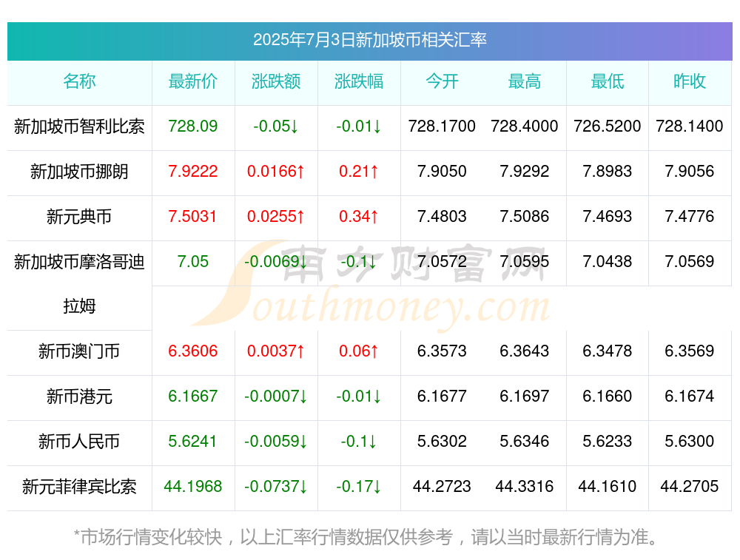Click the change value -0.0059↓

click(275, 442)
